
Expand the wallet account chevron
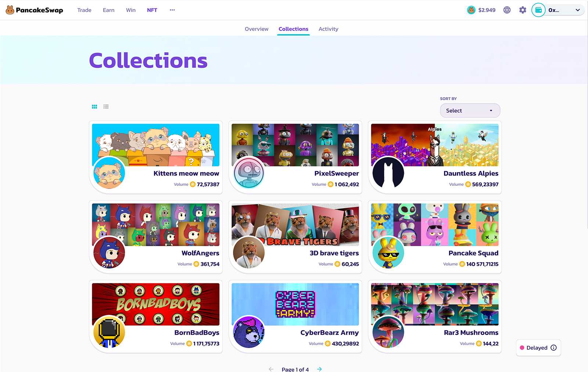point(578,10)
